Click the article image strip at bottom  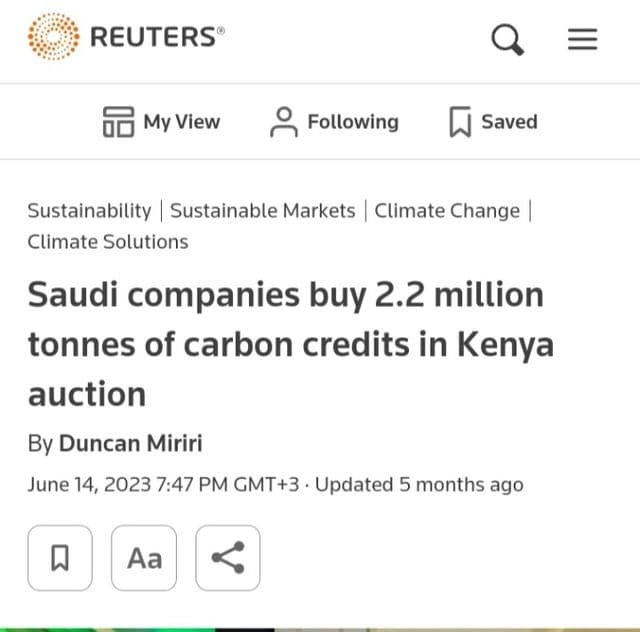[320, 630]
